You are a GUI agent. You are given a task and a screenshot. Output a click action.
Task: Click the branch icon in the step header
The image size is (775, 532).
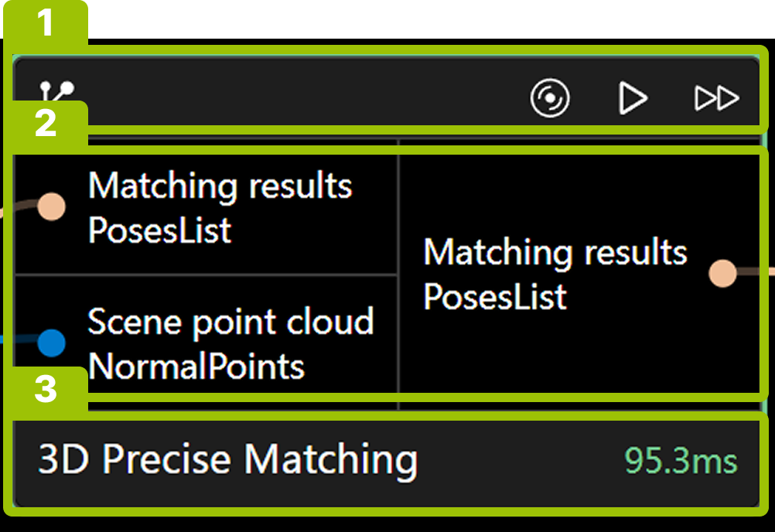click(x=57, y=94)
